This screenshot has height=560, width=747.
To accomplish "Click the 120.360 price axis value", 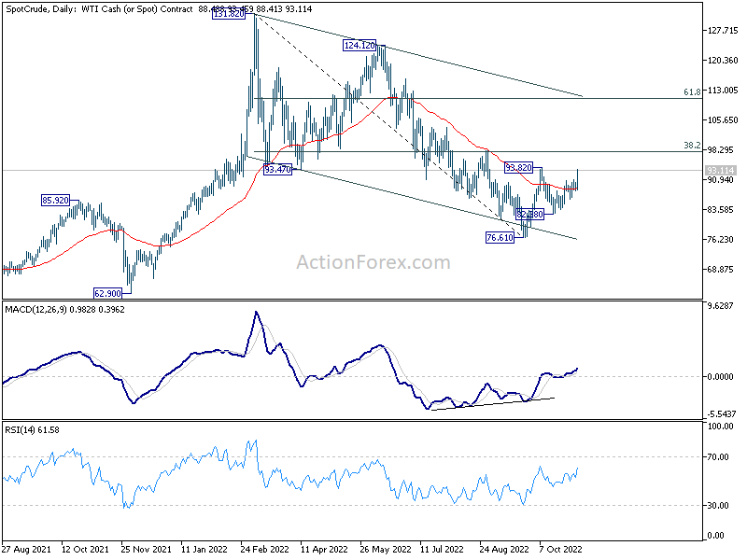I will point(723,61).
